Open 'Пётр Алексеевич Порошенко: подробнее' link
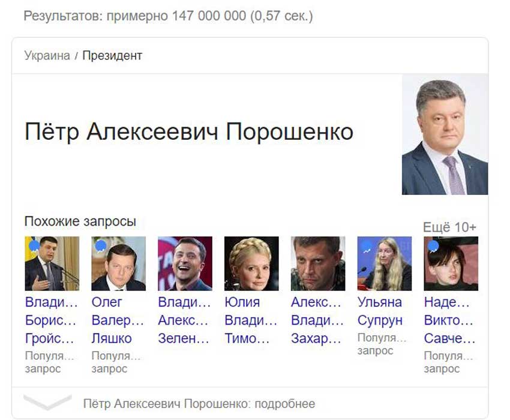The width and height of the screenshot is (510, 420). (199, 403)
